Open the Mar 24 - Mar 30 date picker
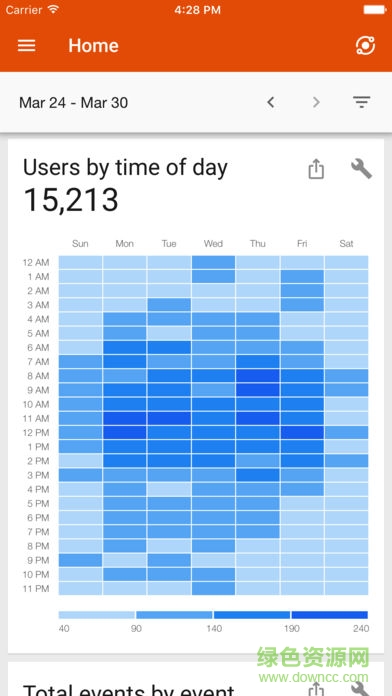 pyautogui.click(x=73, y=103)
